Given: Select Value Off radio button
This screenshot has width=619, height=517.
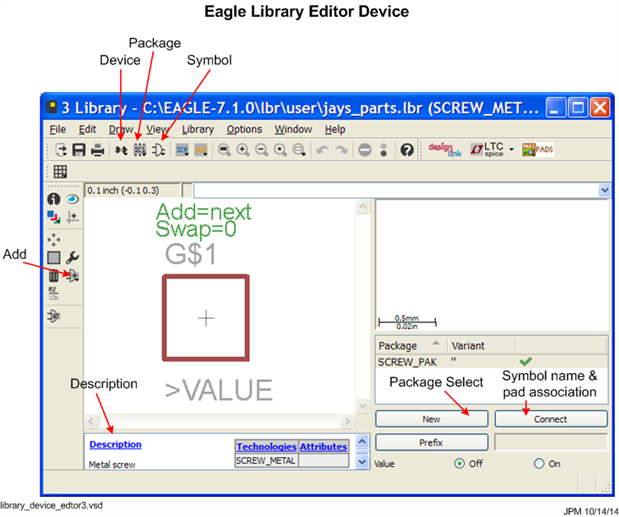Looking at the screenshot, I should tap(459, 463).
